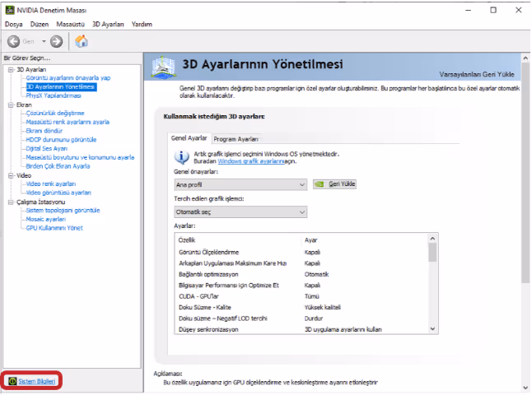The width and height of the screenshot is (532, 395).
Task: Click settings list scroll down arrow
Action: (x=432, y=328)
